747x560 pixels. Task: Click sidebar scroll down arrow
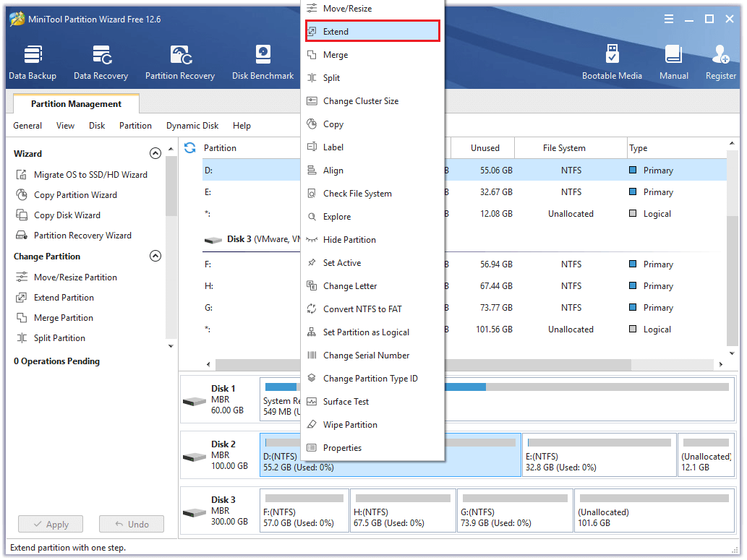tap(171, 347)
